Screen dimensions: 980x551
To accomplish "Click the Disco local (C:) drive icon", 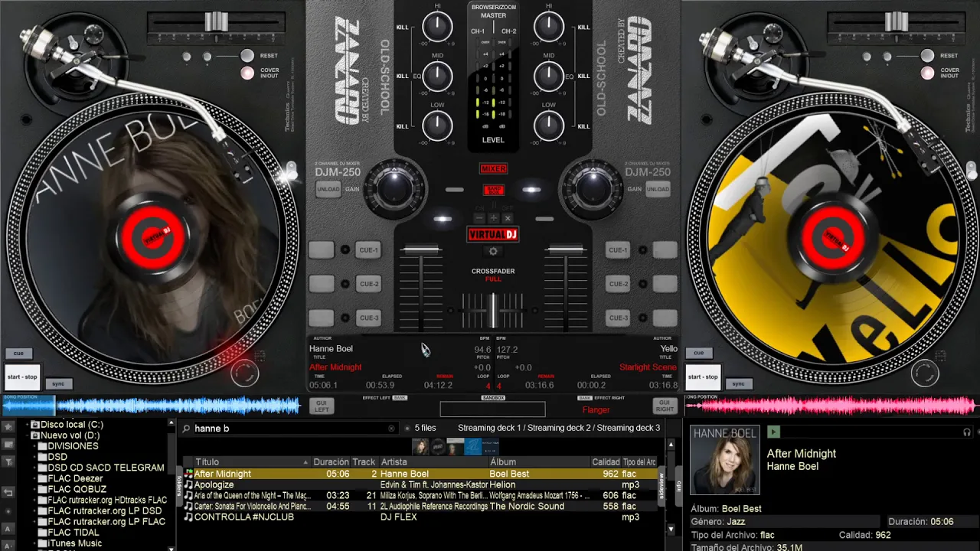I will (35, 425).
